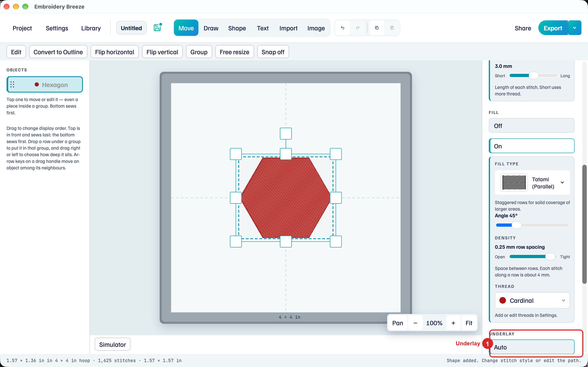This screenshot has width=588, height=367.
Task: Click the copy icon in toolbar
Action: click(377, 28)
